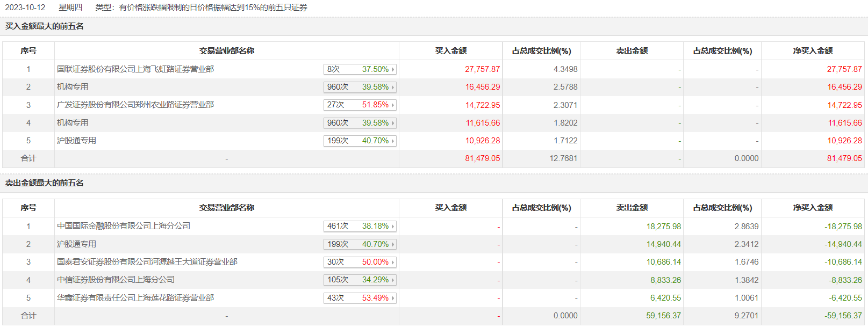Click arrow icon beside 53.49% in 43次 box
868x328 pixels.
click(x=393, y=298)
